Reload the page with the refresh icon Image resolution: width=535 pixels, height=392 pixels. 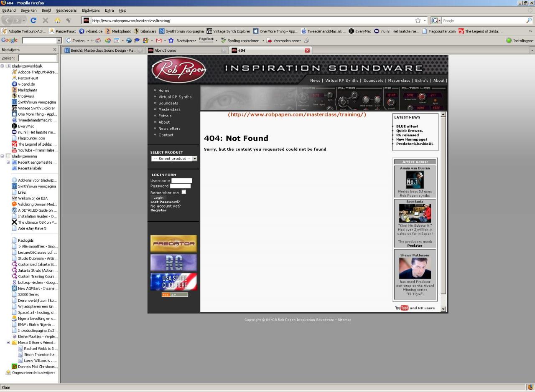(x=33, y=20)
